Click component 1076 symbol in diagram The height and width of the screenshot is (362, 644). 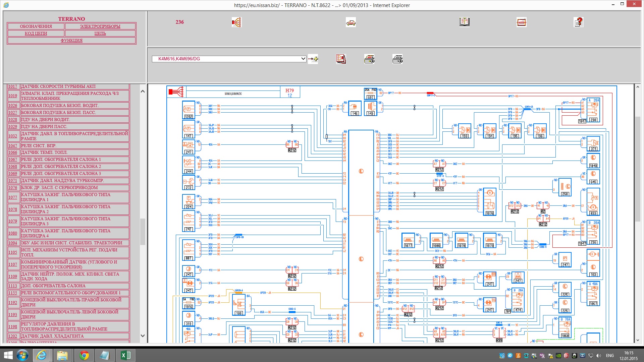(489, 202)
